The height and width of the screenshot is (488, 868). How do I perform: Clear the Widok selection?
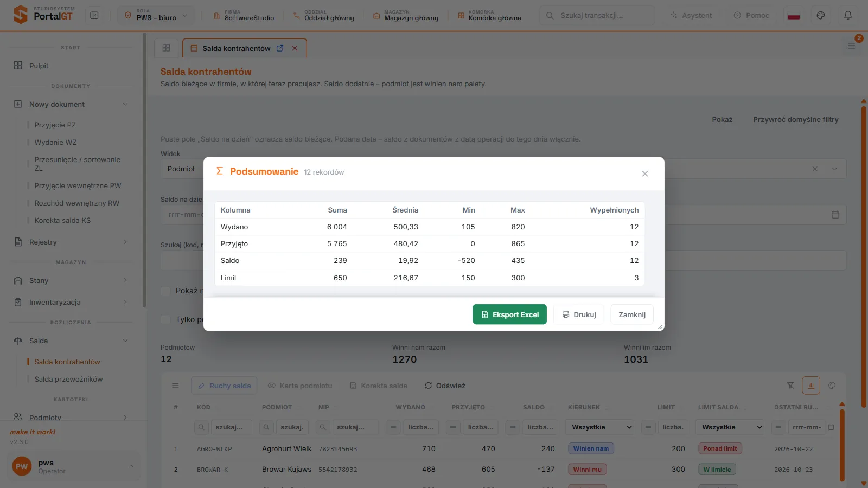pyautogui.click(x=815, y=169)
